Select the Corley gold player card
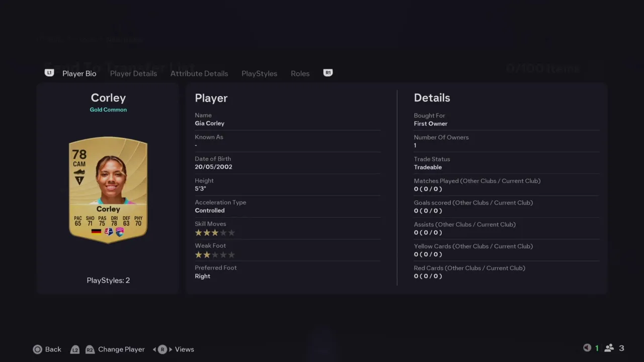 (x=108, y=190)
